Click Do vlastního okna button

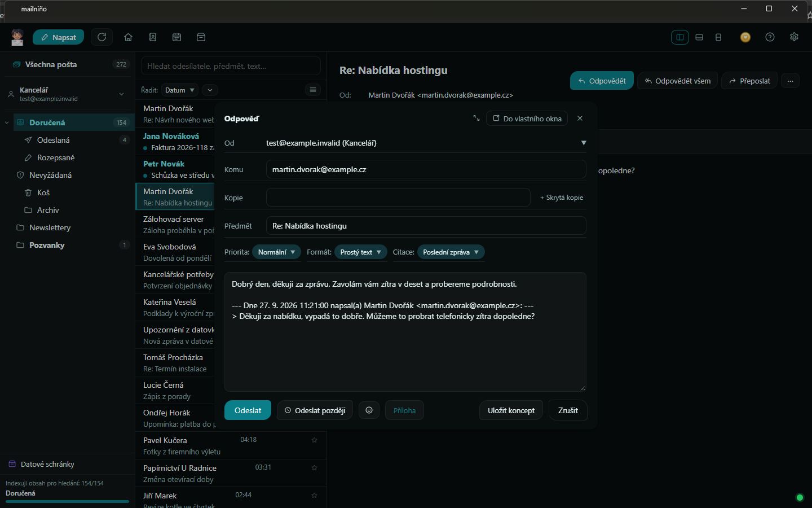(x=527, y=119)
